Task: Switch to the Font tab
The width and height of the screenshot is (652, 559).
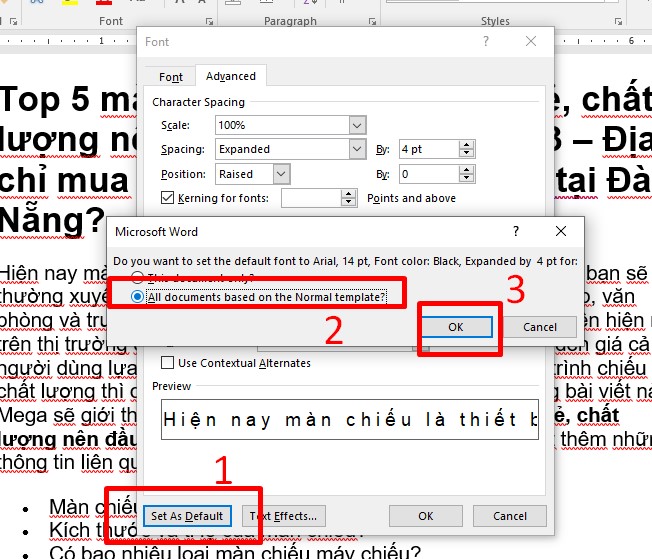Action: [x=171, y=77]
